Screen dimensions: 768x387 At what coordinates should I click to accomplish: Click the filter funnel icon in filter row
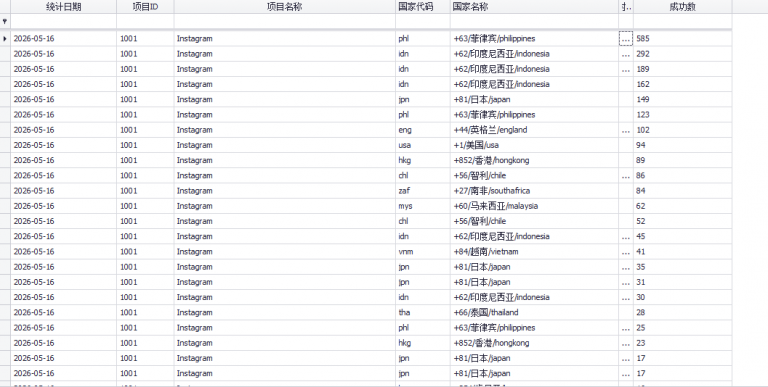point(5,22)
